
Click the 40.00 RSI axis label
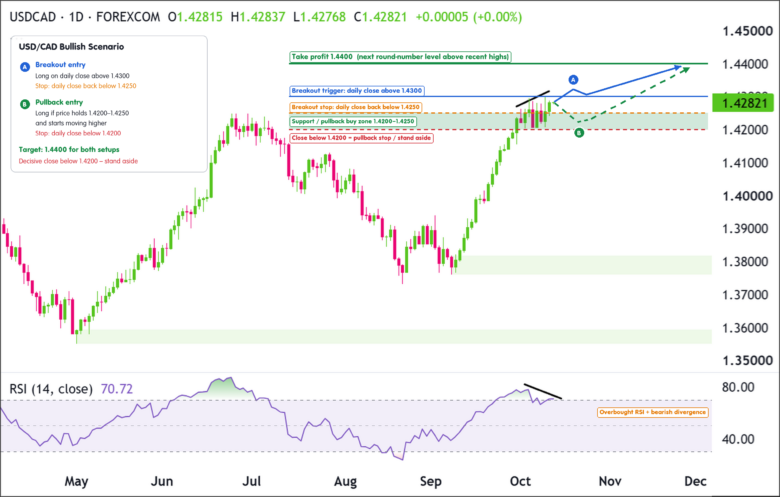coord(738,439)
